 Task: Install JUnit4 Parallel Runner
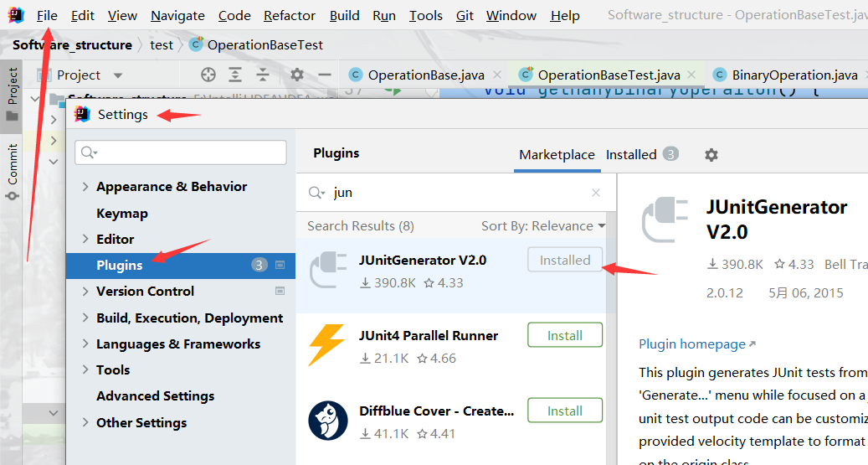coord(565,335)
